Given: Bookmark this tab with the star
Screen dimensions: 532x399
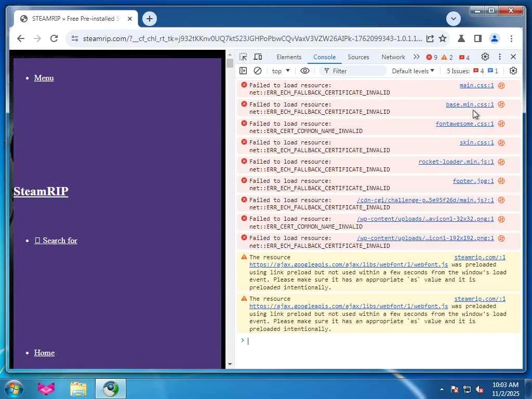Looking at the screenshot, I should click(x=443, y=38).
